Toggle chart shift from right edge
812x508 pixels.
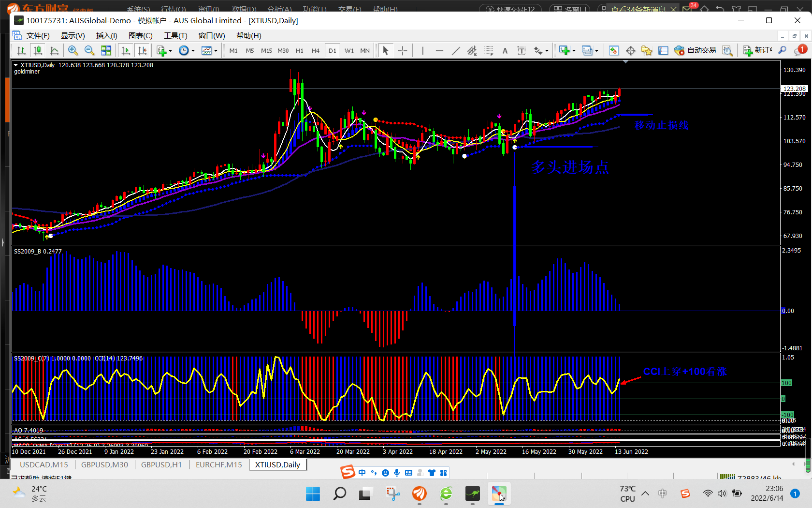(x=142, y=50)
